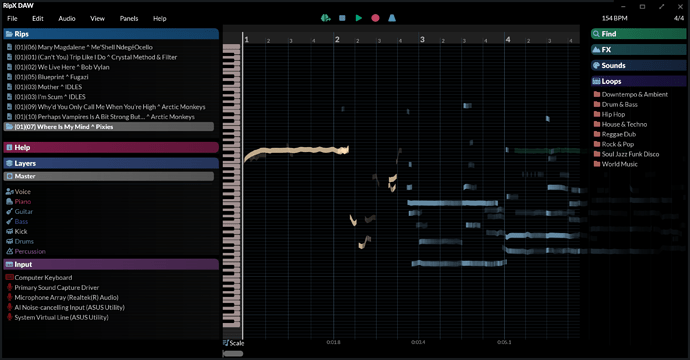Click the rip audio icon left of Stop
690x360 pixels.
(326, 18)
